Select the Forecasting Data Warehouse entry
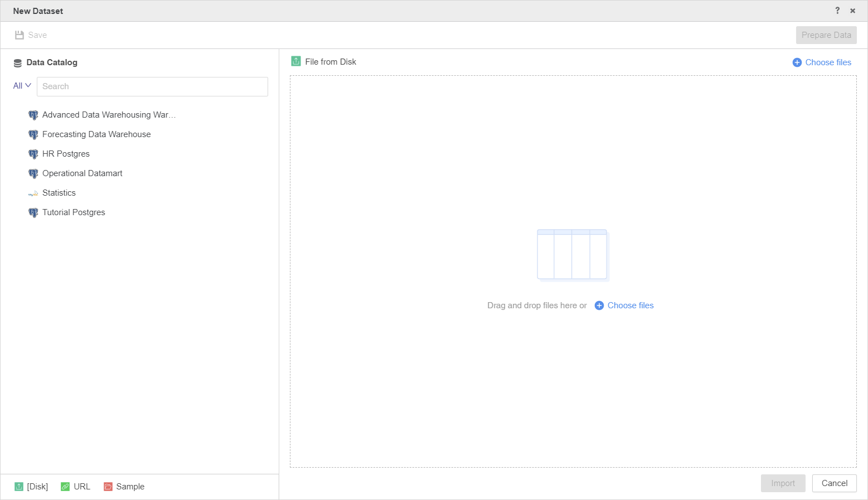868x500 pixels. coord(96,134)
